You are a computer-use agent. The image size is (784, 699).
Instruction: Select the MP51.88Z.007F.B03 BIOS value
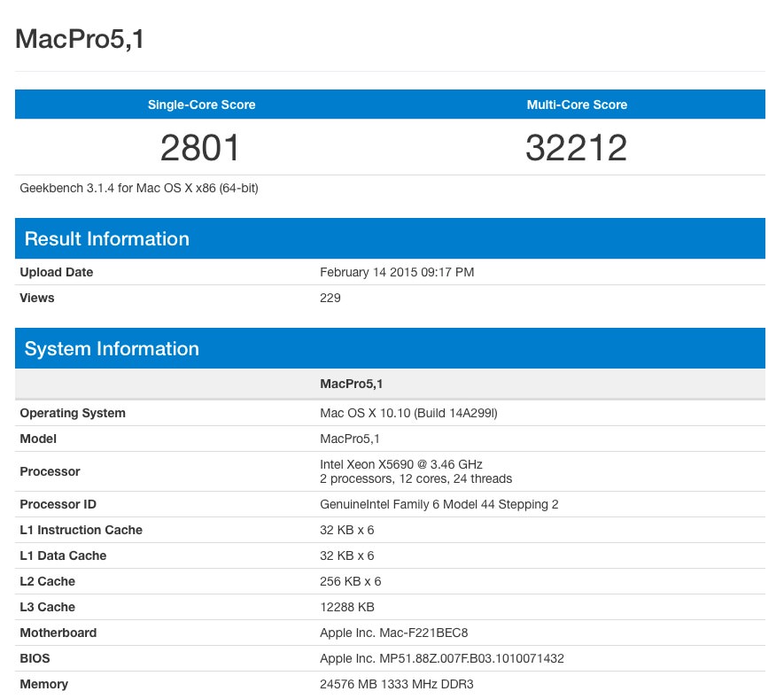[442, 658]
